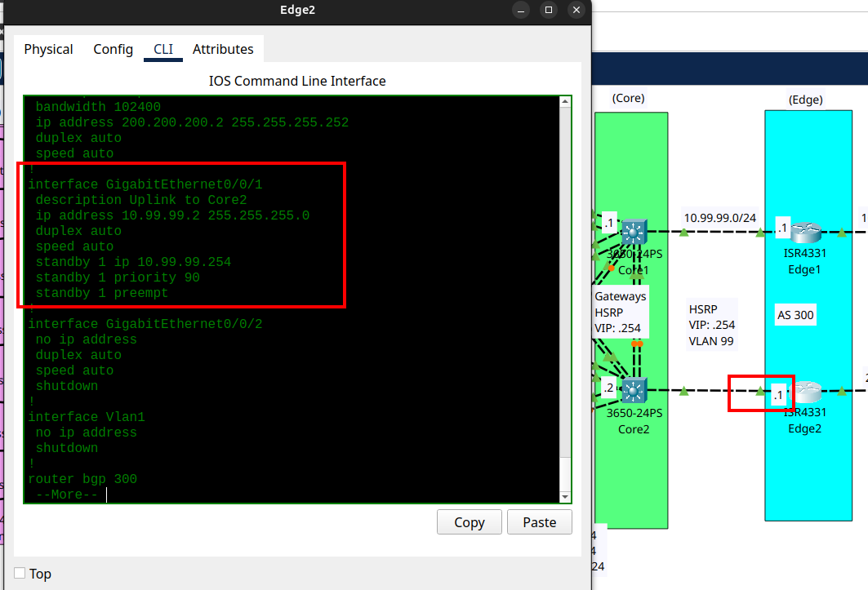
Task: Click the --More-- prompt line in terminal
Action: (x=67, y=495)
